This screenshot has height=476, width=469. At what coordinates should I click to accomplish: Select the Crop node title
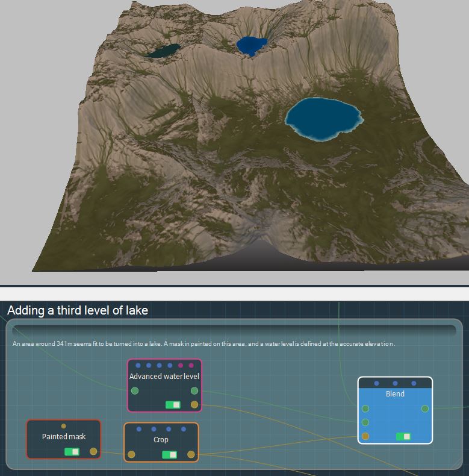coord(161,440)
